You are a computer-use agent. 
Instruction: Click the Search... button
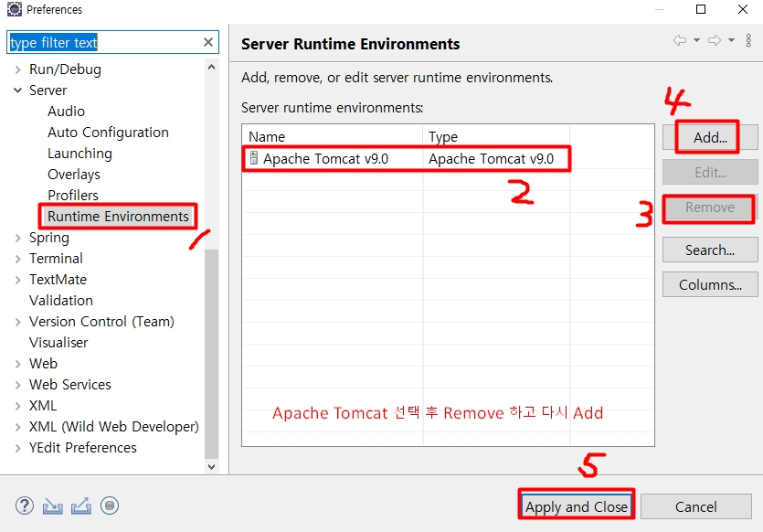710,250
